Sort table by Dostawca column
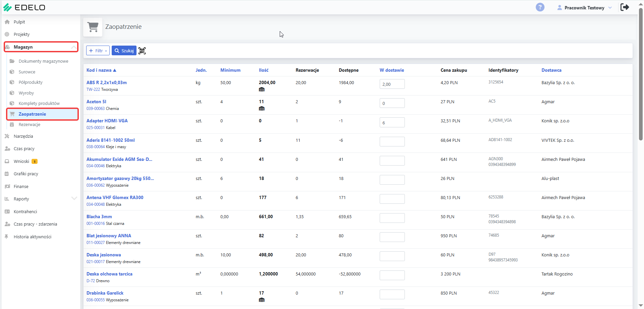This screenshot has width=644, height=309. [x=551, y=70]
